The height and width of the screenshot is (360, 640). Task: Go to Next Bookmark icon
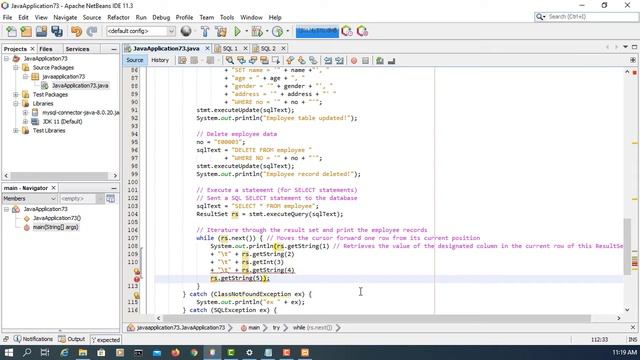(x=301, y=60)
